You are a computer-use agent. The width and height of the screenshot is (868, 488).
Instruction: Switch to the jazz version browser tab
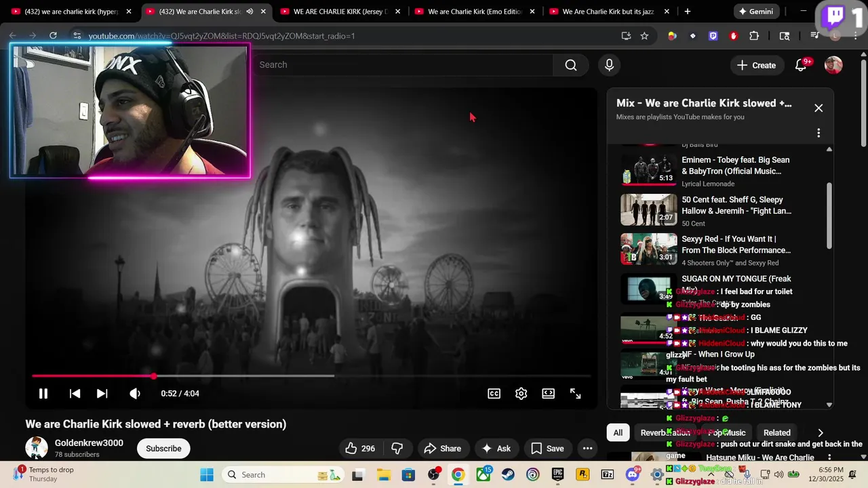point(609,12)
